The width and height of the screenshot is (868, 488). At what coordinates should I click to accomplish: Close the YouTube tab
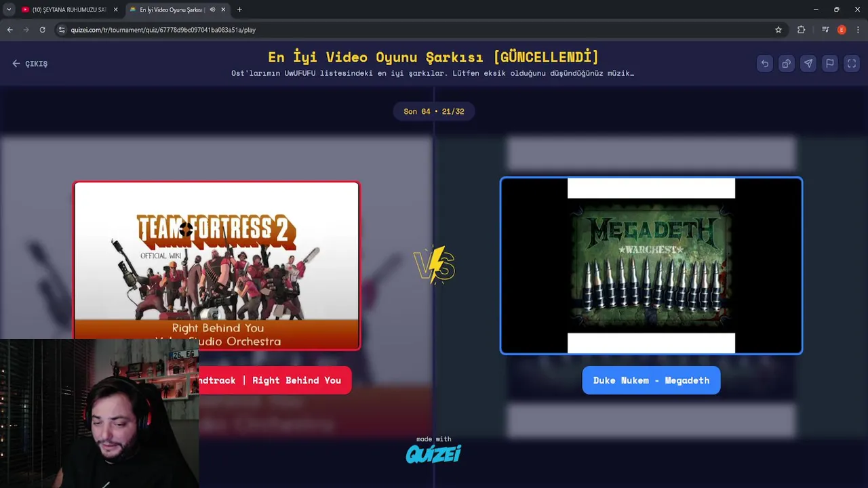115,9
